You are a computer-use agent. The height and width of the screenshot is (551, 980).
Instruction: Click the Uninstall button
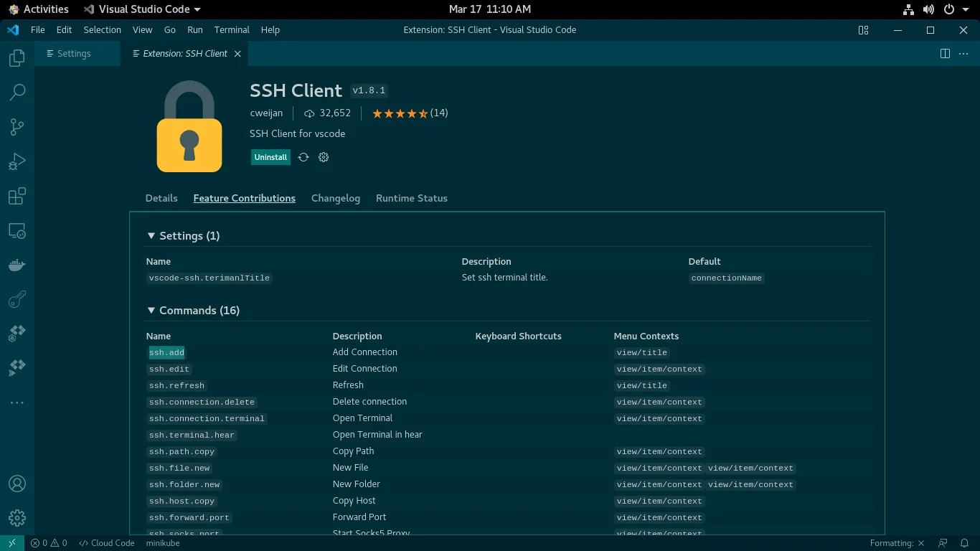[270, 157]
